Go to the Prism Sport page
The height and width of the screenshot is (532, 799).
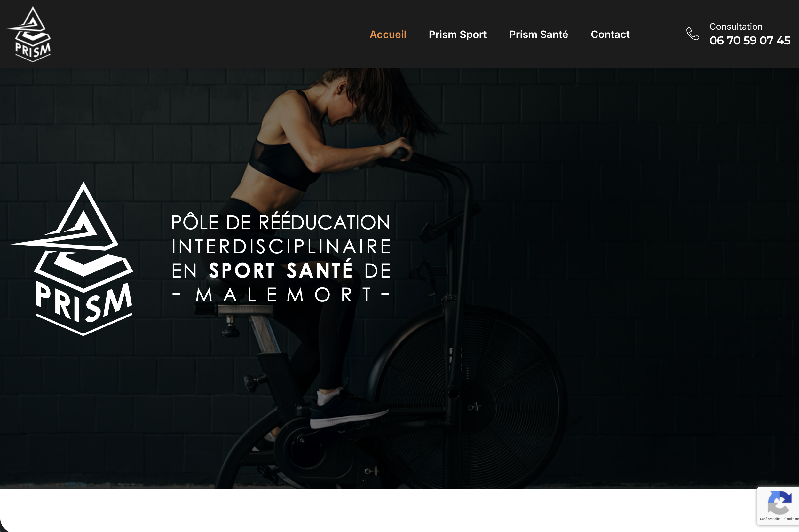click(457, 35)
